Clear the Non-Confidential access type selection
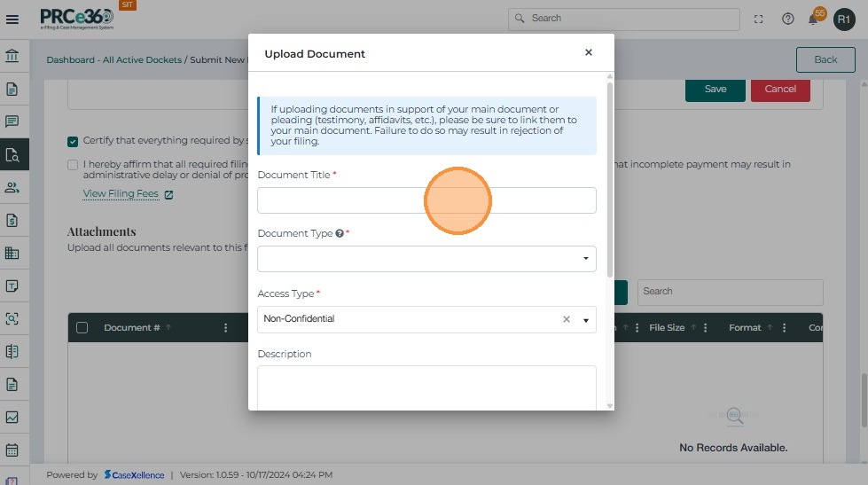868x485 pixels. click(567, 319)
